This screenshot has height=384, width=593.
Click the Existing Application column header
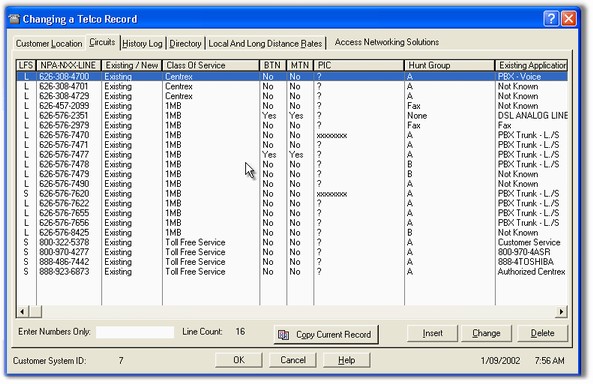[x=531, y=65]
